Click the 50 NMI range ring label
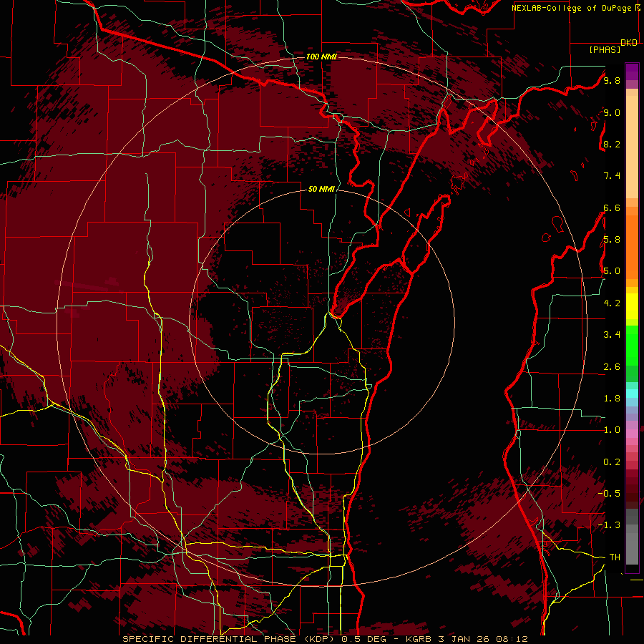This screenshot has width=644, height=644. (x=321, y=189)
